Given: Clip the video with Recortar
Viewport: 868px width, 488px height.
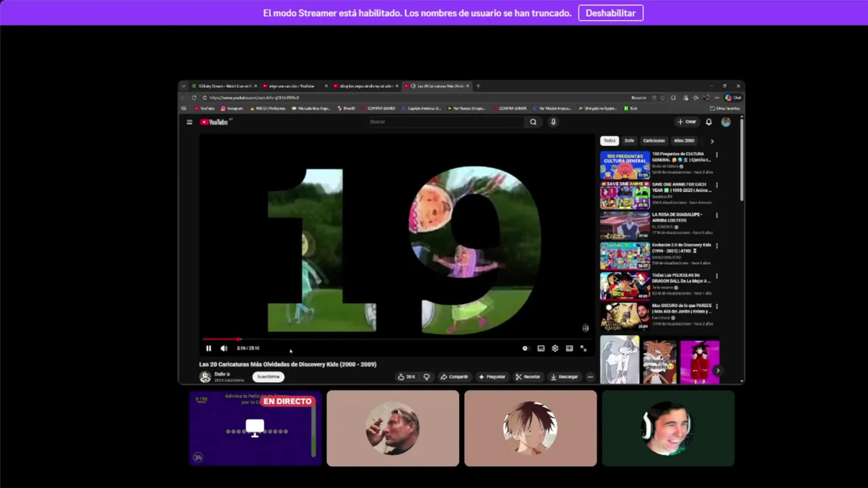Looking at the screenshot, I should click(528, 377).
